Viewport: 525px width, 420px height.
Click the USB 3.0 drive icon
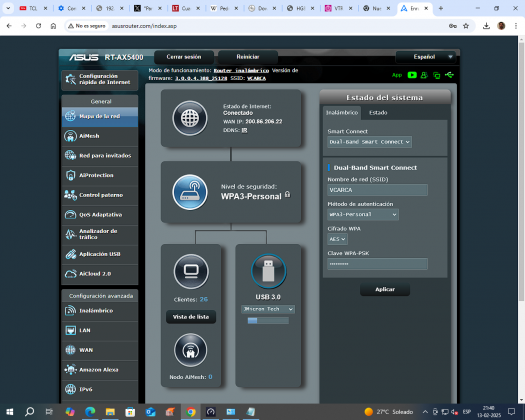268,271
